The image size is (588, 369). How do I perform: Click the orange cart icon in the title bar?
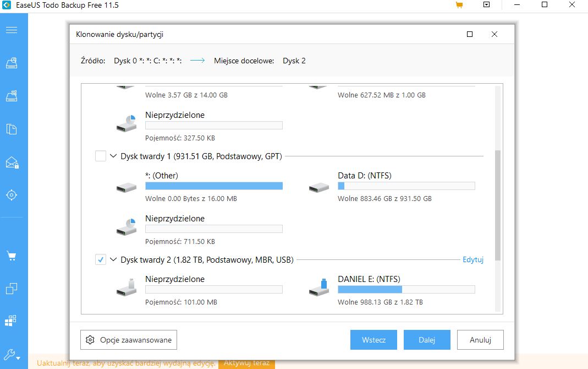point(459,5)
